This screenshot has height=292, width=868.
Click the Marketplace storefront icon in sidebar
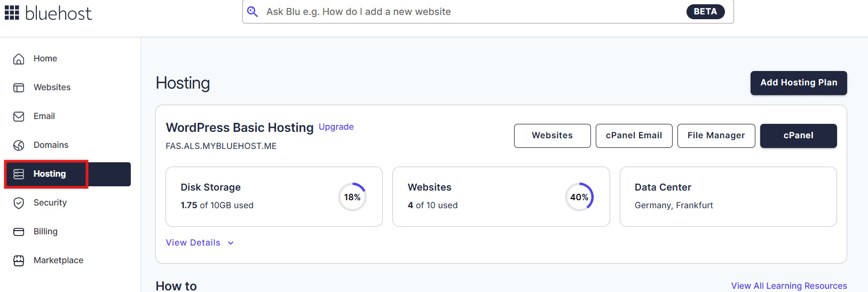19,261
